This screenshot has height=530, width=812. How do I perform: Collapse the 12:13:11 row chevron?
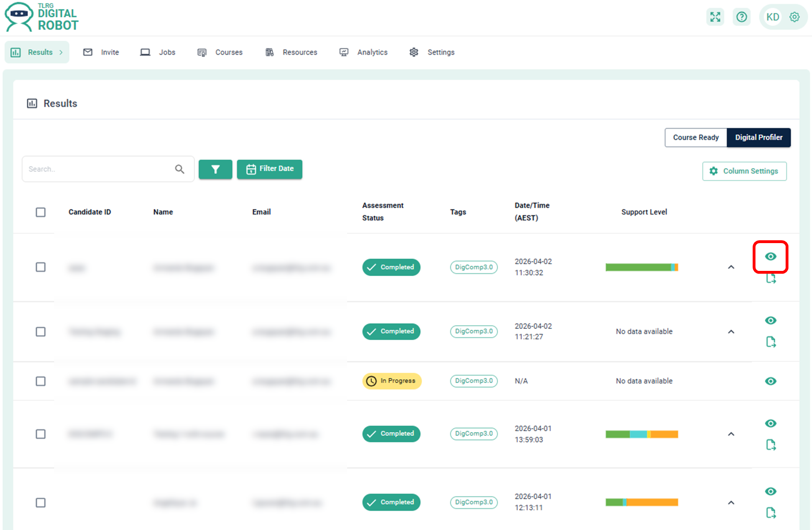coord(731,503)
